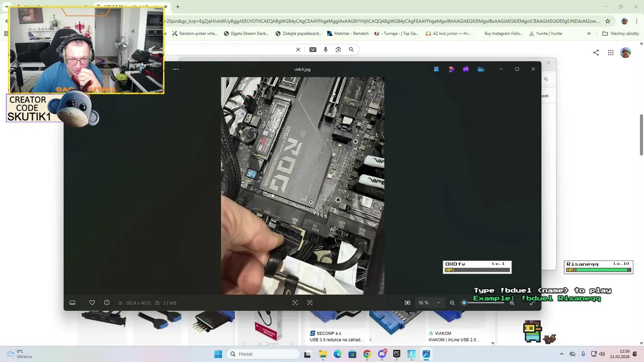Toggle the filmstrip view in Photos
644x362 pixels.
[72, 303]
